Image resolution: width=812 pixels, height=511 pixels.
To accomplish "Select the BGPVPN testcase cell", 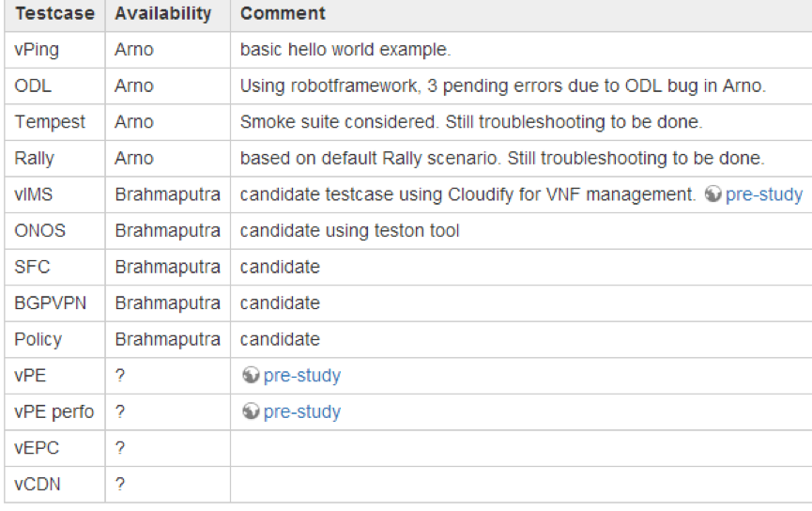I will [54, 303].
